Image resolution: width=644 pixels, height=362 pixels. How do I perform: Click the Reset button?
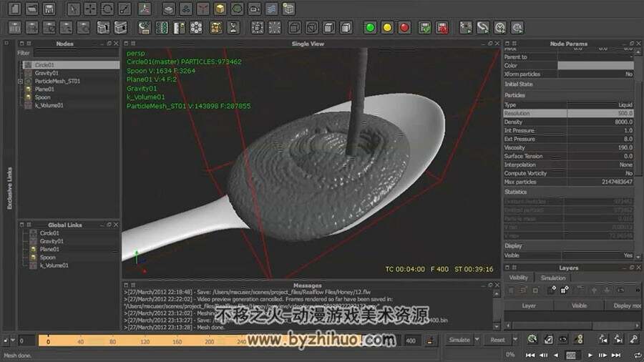coord(497,340)
